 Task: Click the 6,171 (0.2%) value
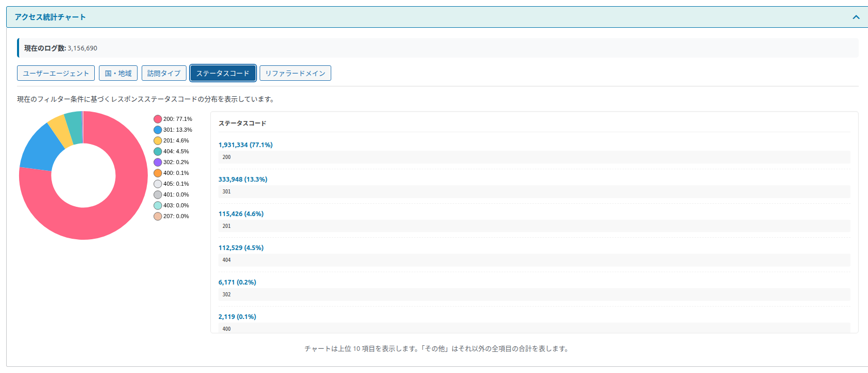[237, 282]
